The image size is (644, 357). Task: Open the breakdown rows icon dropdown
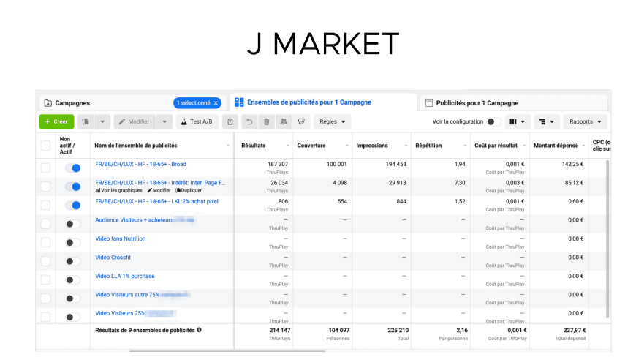[547, 121]
